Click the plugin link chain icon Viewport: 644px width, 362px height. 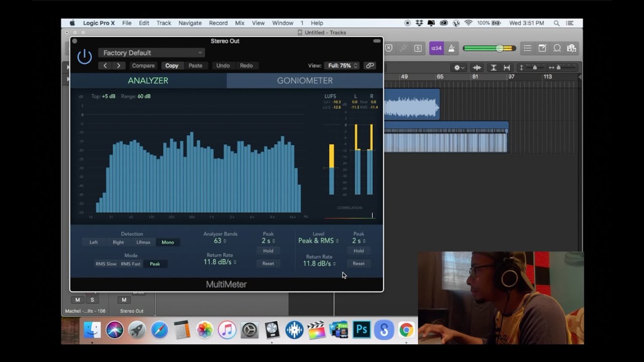point(370,65)
